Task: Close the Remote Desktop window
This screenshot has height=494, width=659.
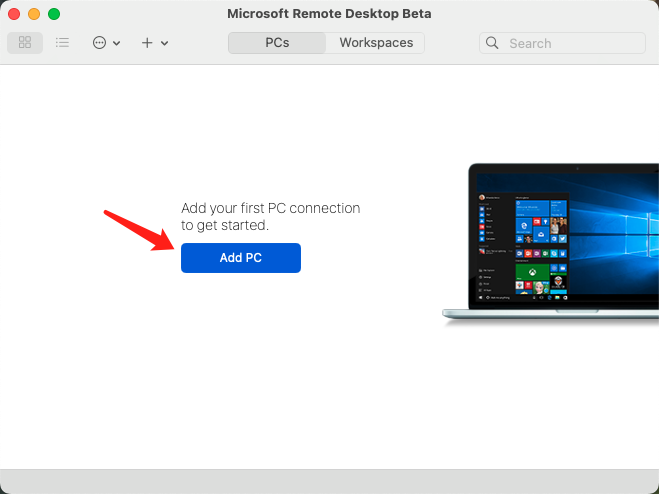Action: point(14,14)
